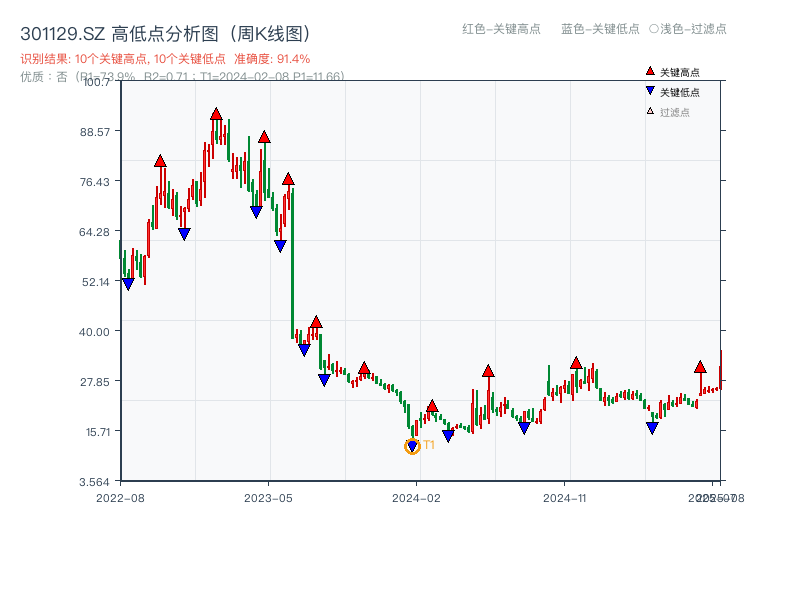The height and width of the screenshot is (600, 800).
Task: Toggle the 关键高点 legend label
Action: (680, 72)
